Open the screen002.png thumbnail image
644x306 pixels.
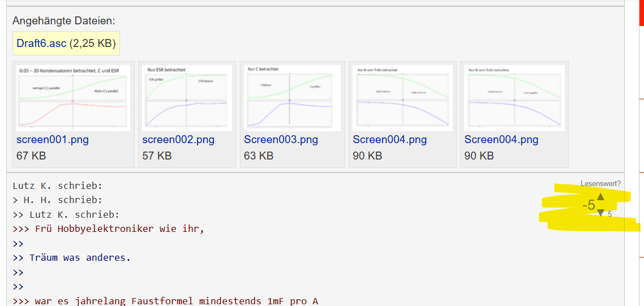pos(187,97)
